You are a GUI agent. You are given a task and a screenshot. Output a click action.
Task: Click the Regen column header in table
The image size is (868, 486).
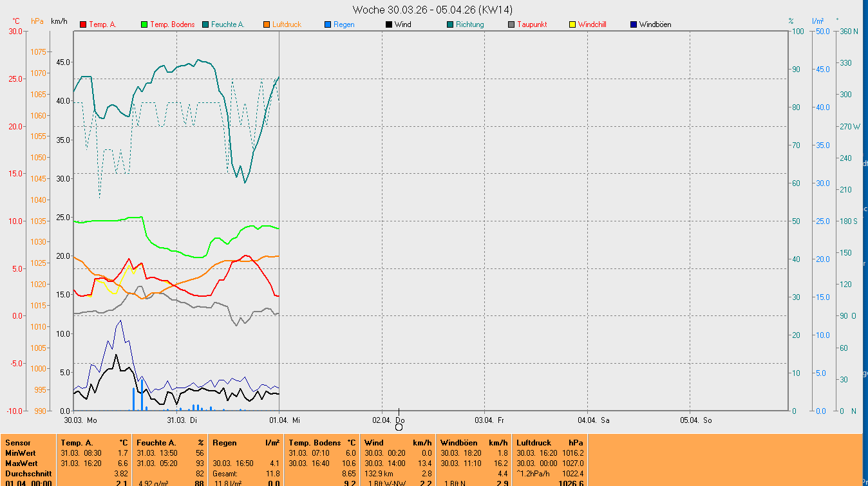[224, 443]
